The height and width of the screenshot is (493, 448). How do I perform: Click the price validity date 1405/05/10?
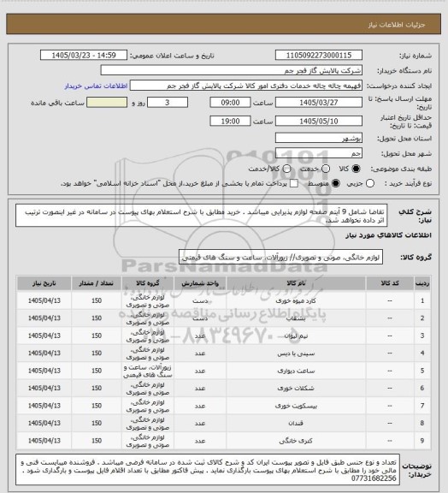click(319, 122)
